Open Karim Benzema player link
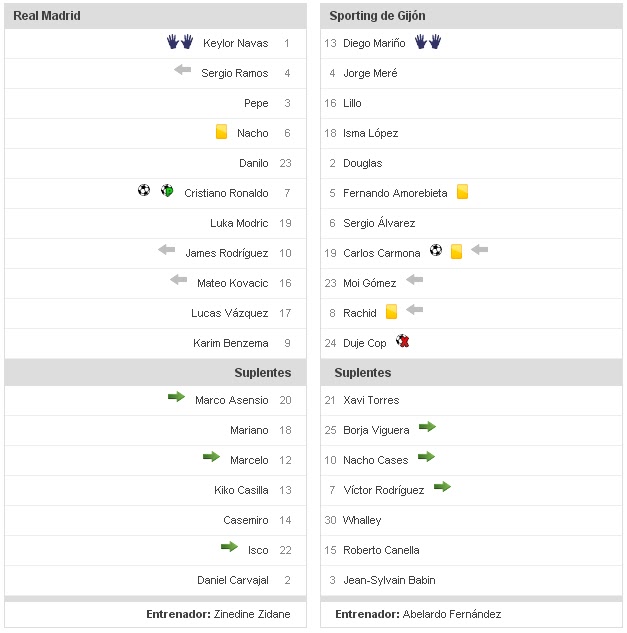The height and width of the screenshot is (633, 627). click(231, 343)
